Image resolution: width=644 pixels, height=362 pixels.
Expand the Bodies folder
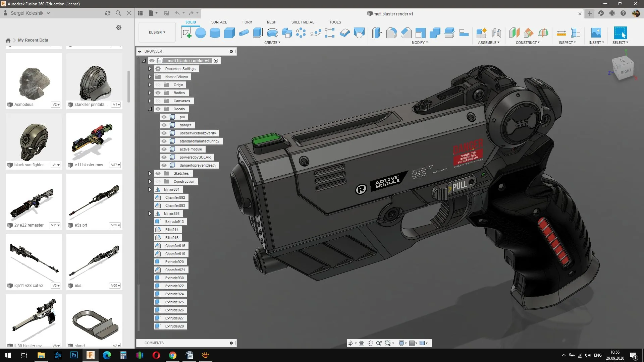pyautogui.click(x=150, y=93)
